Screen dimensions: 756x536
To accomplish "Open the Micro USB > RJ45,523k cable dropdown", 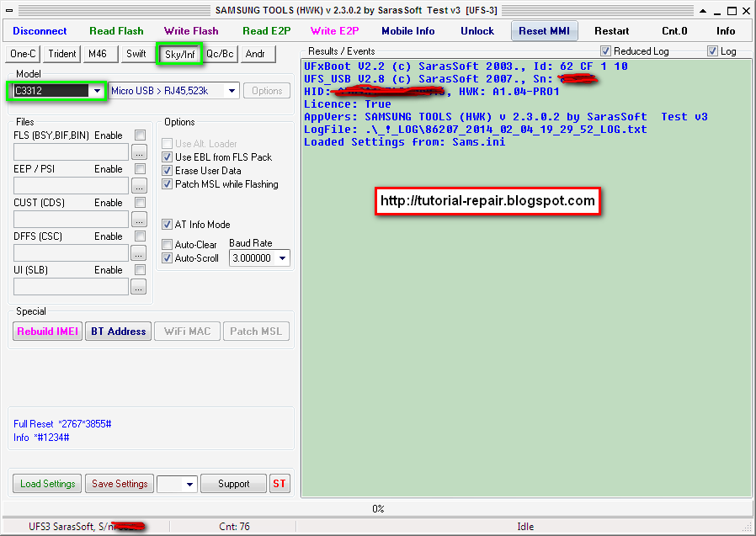I will (x=232, y=91).
